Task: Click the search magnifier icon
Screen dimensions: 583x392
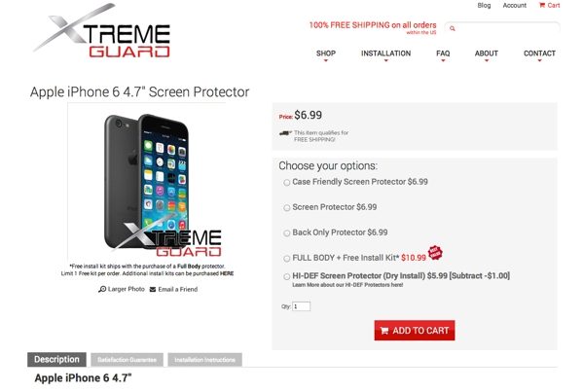Action: 453,28
